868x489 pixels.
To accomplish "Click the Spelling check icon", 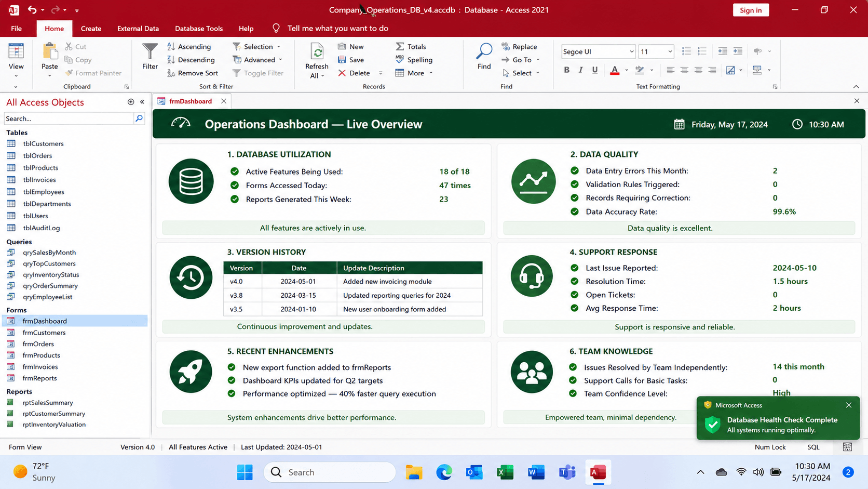I will (x=400, y=60).
